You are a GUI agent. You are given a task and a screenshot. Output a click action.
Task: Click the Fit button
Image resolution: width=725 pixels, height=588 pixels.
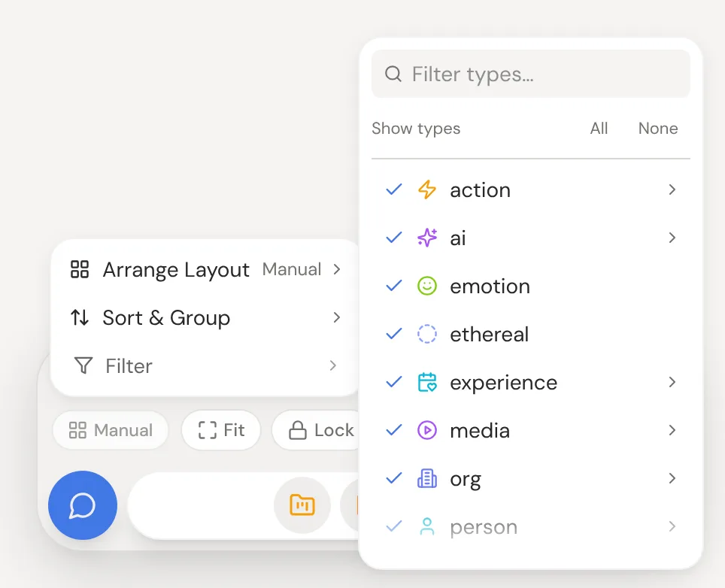tap(221, 430)
